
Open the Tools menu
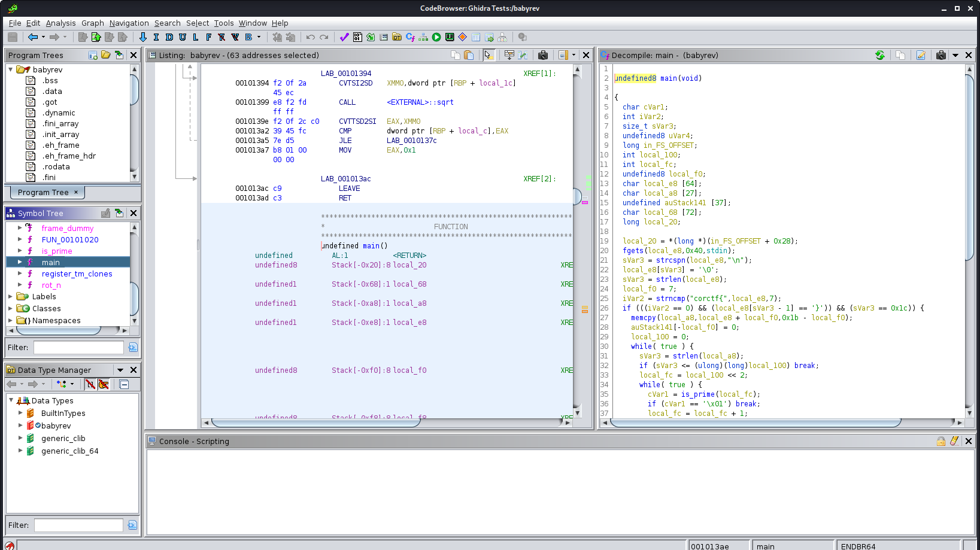tap(224, 23)
